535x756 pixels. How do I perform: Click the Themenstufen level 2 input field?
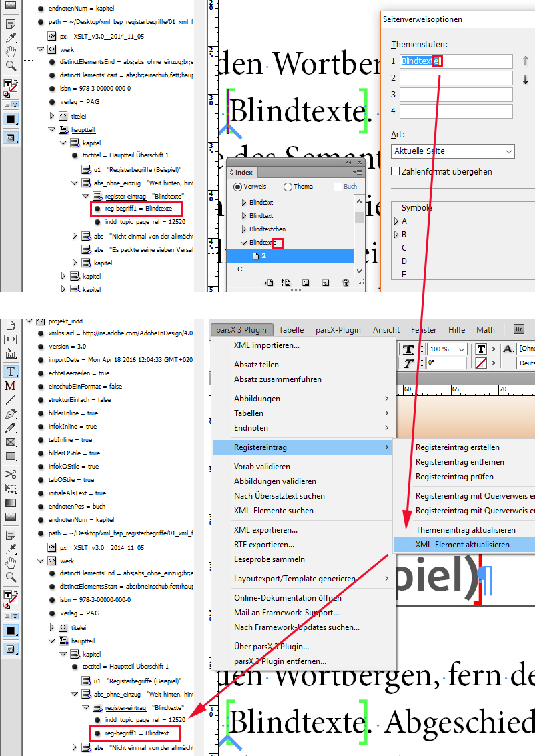pos(456,78)
